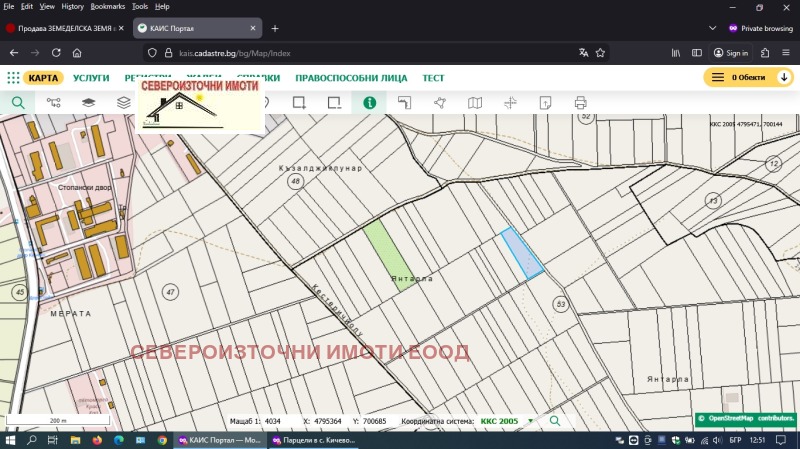Click the blue highlighted parcel on map

coord(522,252)
